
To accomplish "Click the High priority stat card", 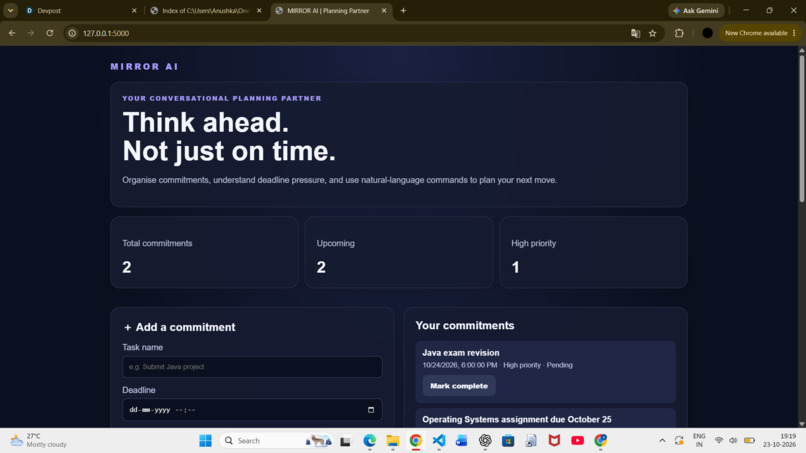I will click(593, 252).
